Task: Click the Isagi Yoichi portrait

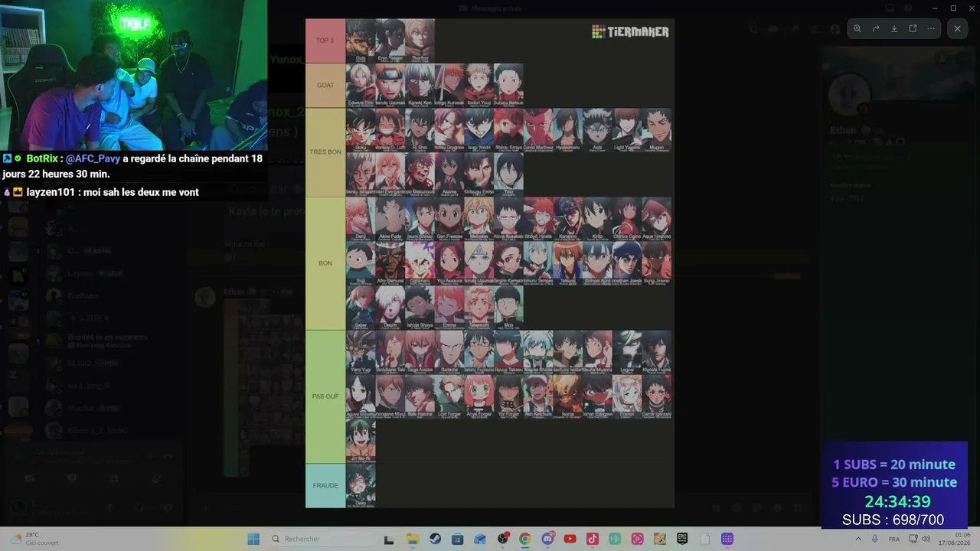Action: pos(479,130)
